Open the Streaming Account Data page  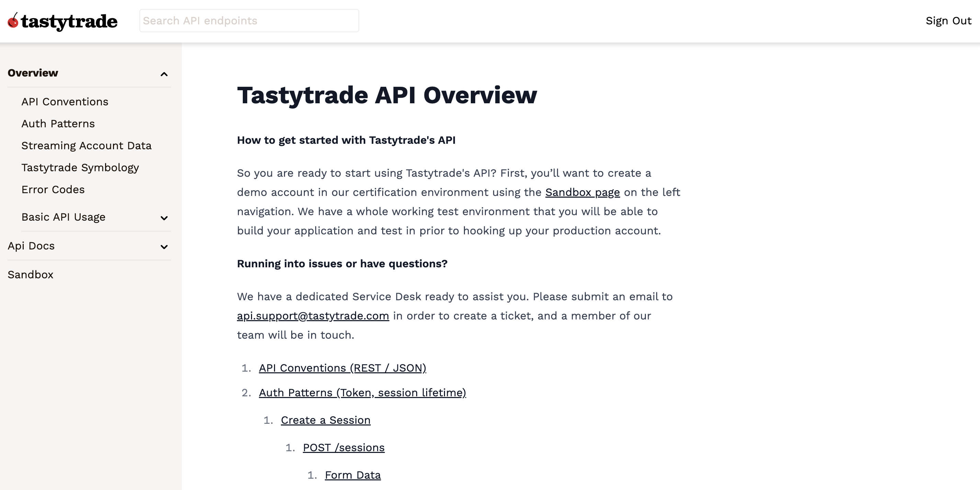click(86, 145)
